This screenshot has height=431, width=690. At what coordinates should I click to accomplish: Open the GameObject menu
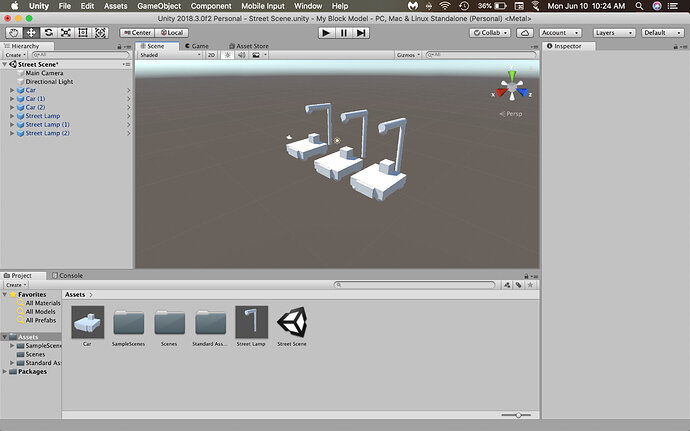159,6
